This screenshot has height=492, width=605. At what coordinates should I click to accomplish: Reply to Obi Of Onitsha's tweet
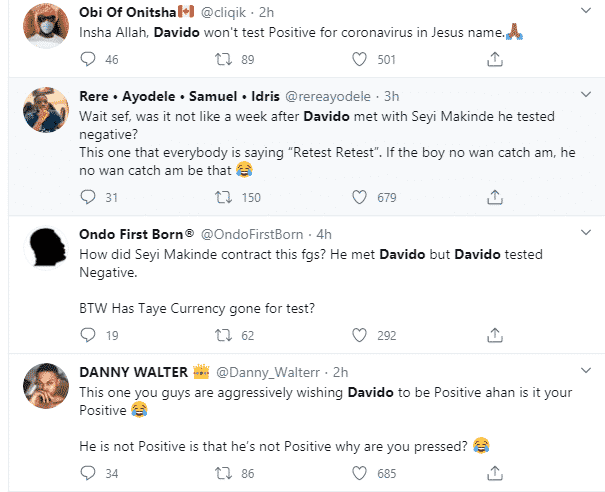pyautogui.click(x=88, y=59)
